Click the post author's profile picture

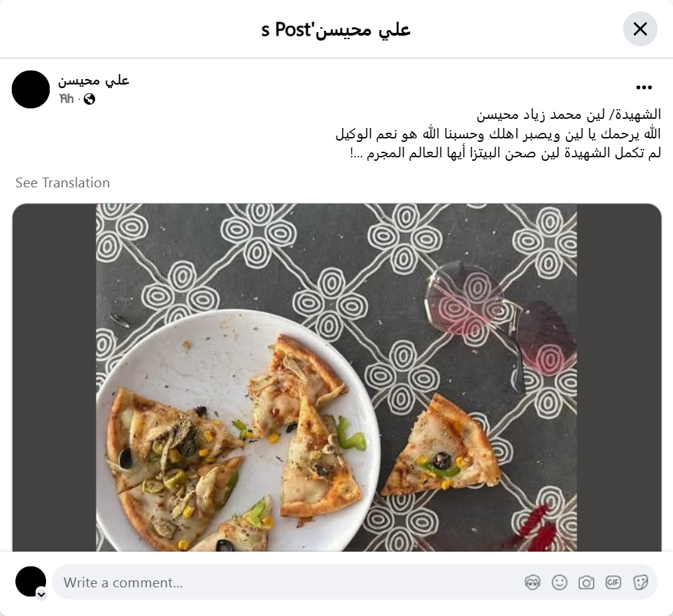click(31, 89)
